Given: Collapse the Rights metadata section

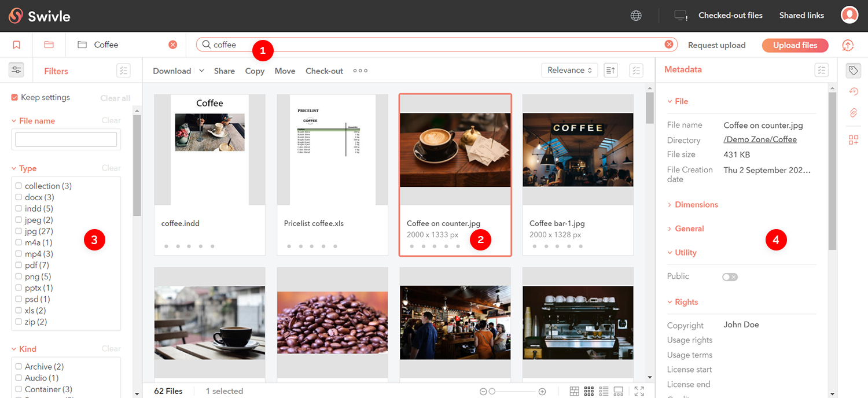Looking at the screenshot, I should (x=686, y=302).
